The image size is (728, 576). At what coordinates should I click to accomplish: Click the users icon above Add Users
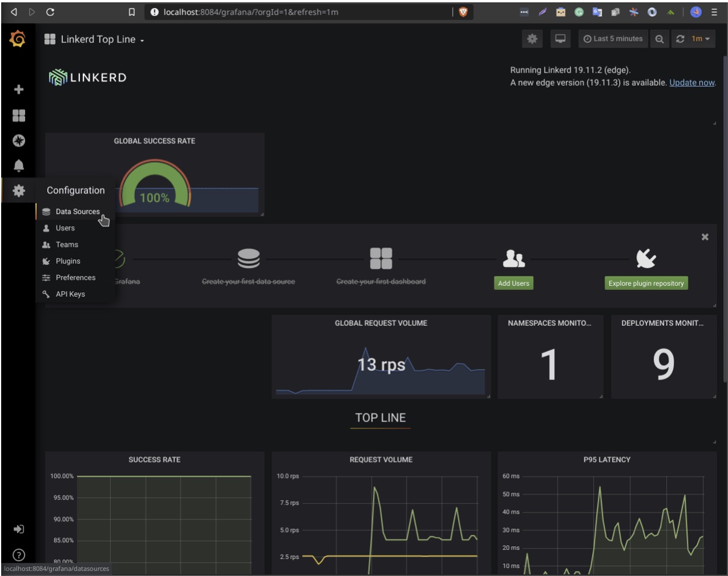click(514, 258)
